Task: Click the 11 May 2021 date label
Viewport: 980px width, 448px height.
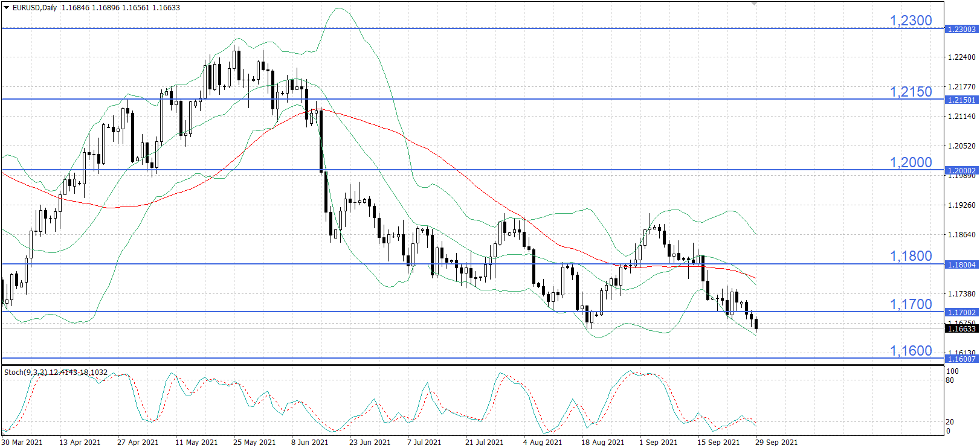Action: tap(196, 442)
